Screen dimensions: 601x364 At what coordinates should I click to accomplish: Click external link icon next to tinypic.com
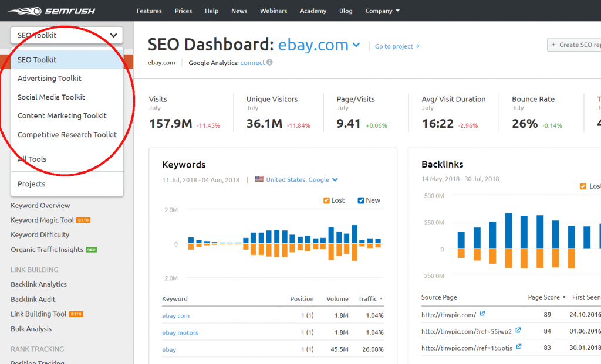point(482,314)
